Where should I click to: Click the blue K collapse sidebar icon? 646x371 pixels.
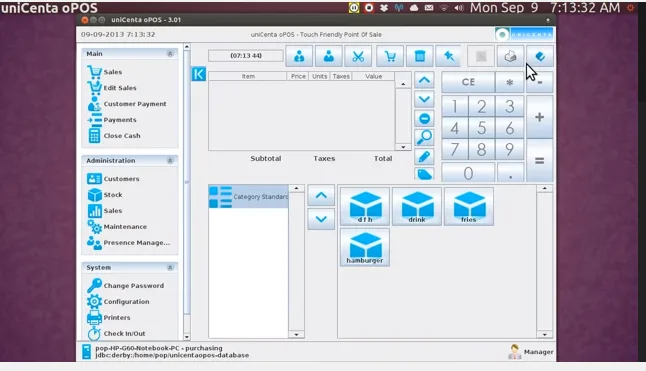pos(199,74)
